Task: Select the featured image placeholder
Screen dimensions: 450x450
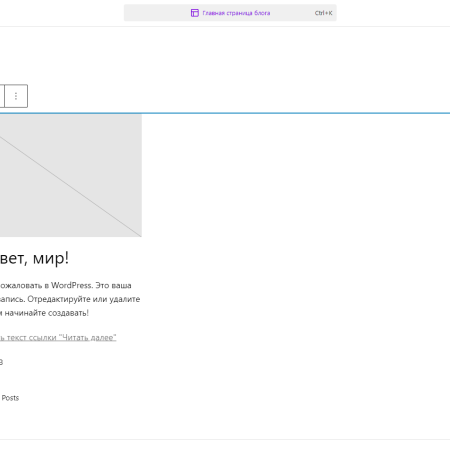Action: [71, 176]
